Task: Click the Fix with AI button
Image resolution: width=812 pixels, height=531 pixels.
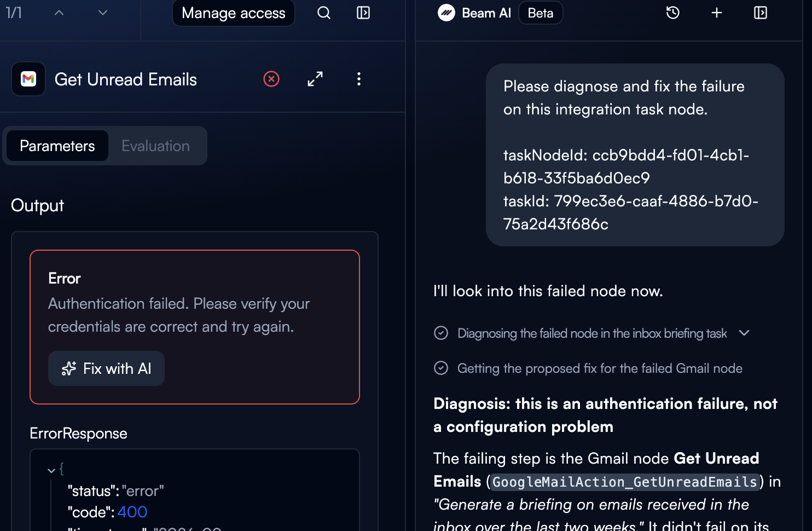Action: pyautogui.click(x=106, y=368)
